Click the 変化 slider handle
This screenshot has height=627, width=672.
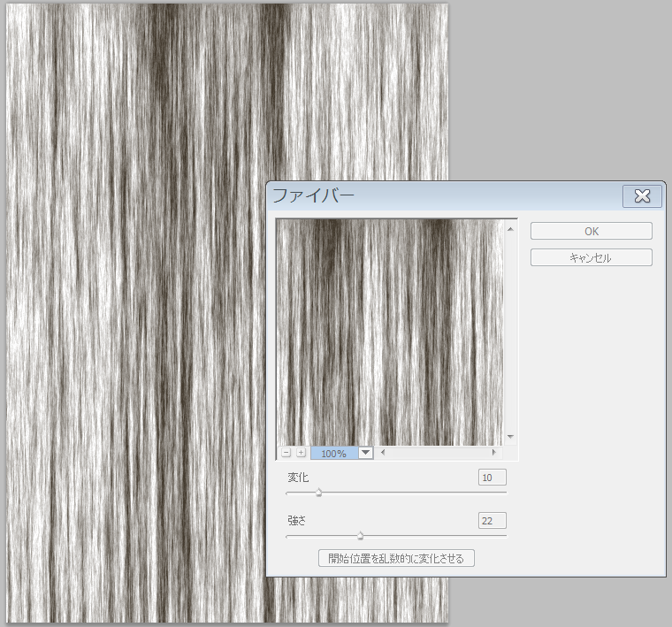(318, 493)
